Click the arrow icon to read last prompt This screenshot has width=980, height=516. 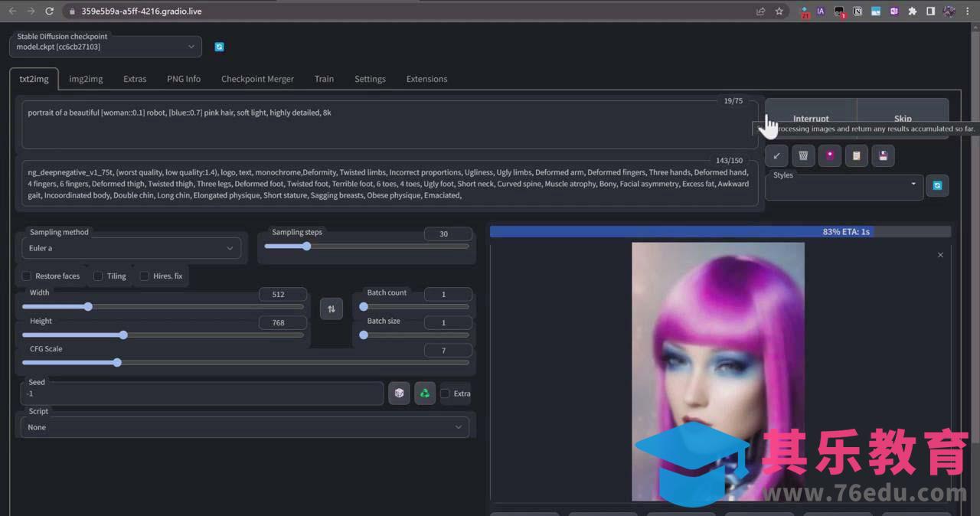pos(776,156)
